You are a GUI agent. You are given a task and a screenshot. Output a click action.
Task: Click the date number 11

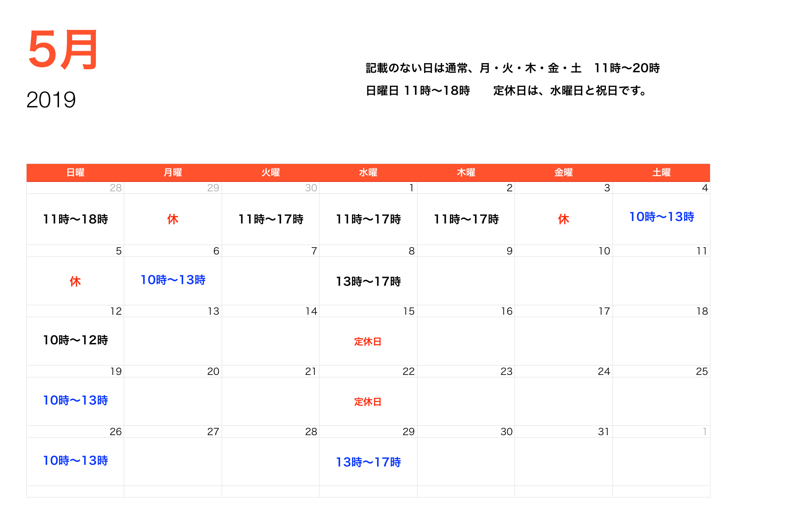pos(702,251)
